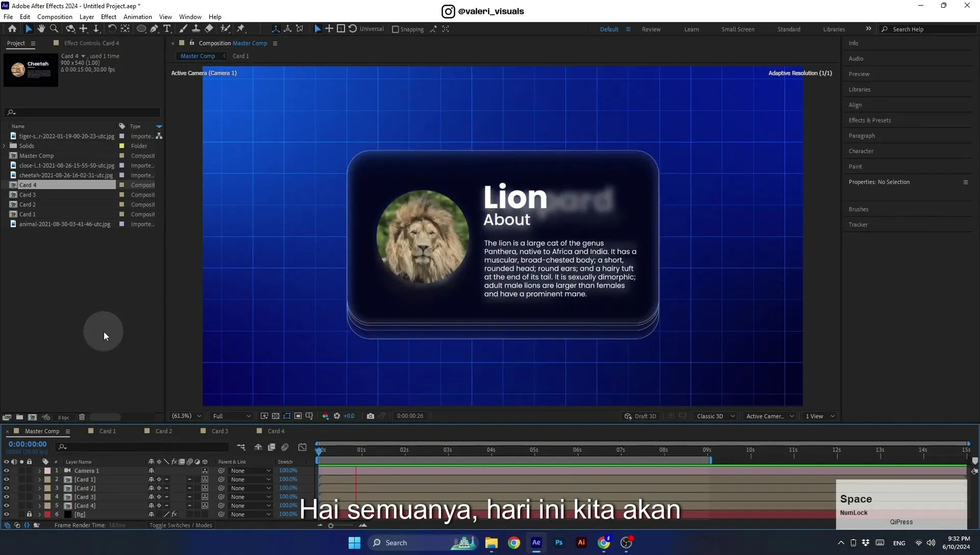Image resolution: width=980 pixels, height=555 pixels.
Task: Switch to Effect Controls Card 4 tab
Action: tap(91, 43)
